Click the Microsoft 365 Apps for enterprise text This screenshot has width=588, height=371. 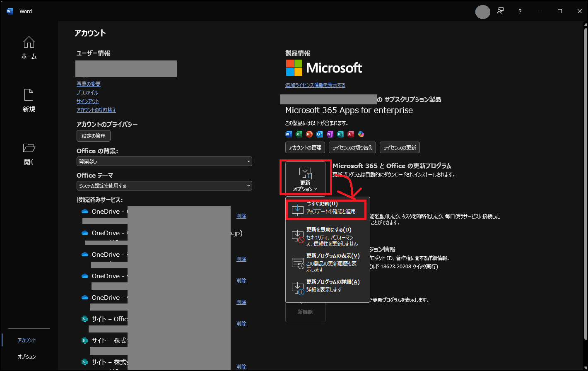pos(349,111)
